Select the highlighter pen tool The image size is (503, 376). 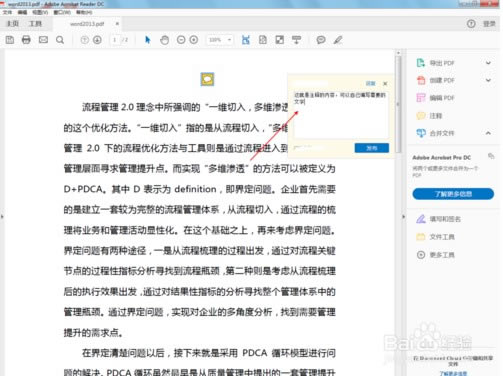pos(338,40)
